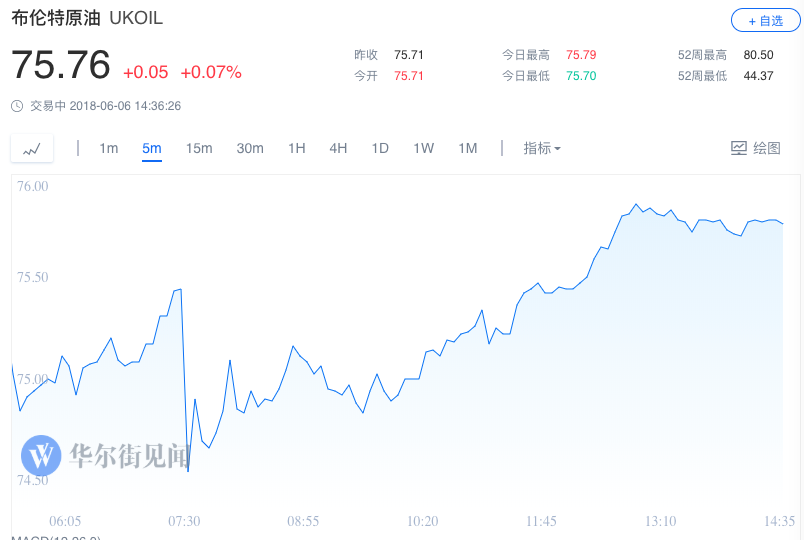Viewport: 804px width, 540px height.
Task: Switch to the 15m timeframe
Action: point(199,148)
